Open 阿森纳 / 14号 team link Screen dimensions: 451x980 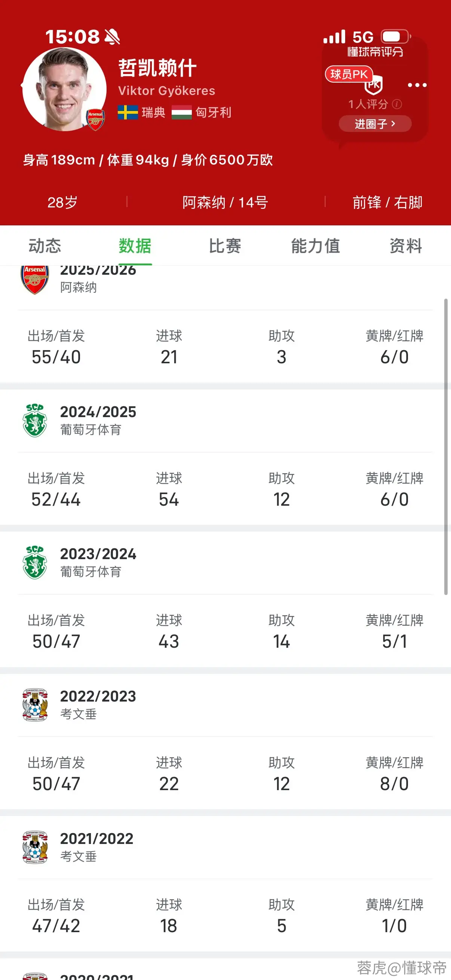(x=225, y=203)
